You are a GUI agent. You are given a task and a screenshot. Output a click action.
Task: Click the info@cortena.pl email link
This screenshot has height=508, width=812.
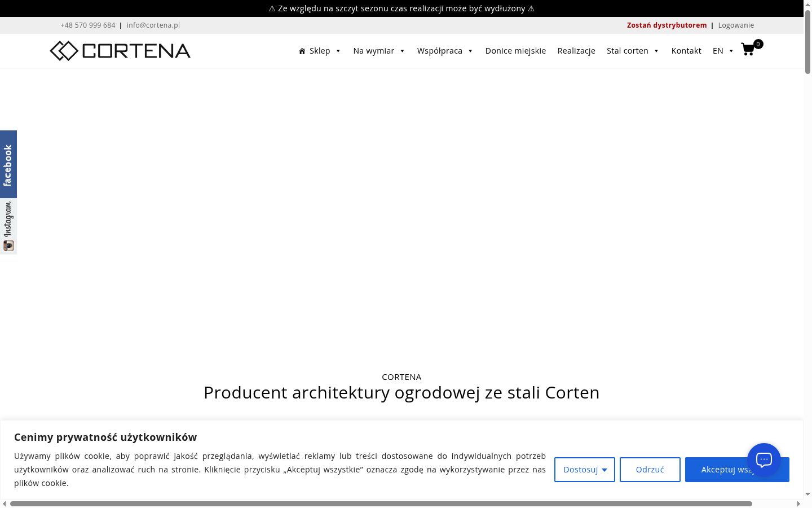(x=153, y=25)
